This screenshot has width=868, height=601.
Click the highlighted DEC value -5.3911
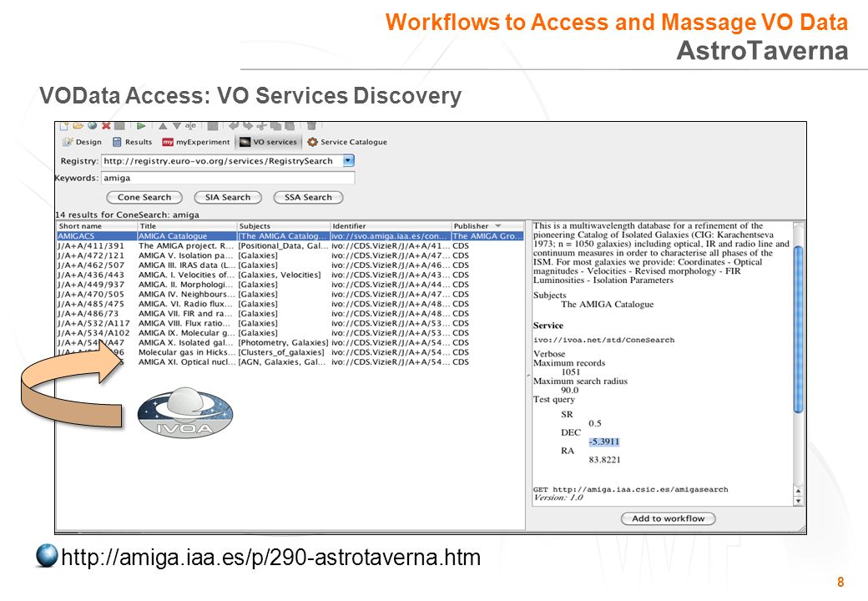604,442
